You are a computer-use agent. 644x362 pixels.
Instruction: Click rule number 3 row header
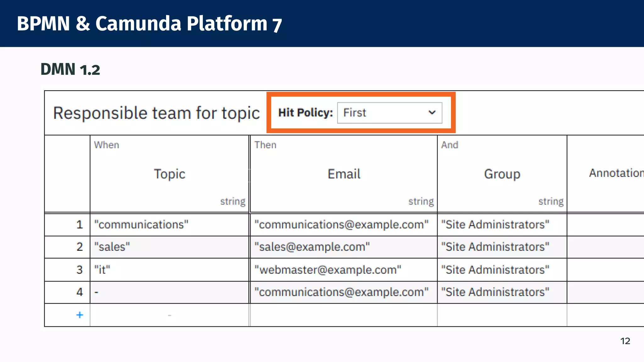coord(67,270)
